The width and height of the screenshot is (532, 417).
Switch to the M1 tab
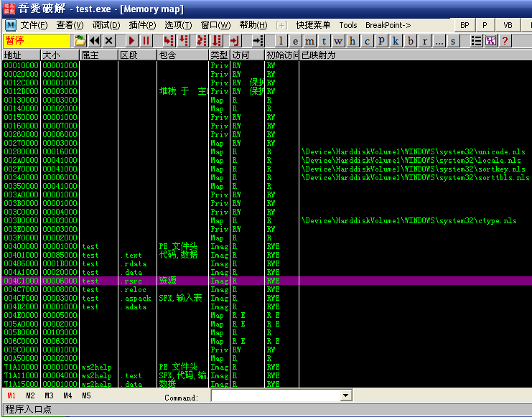(11, 395)
